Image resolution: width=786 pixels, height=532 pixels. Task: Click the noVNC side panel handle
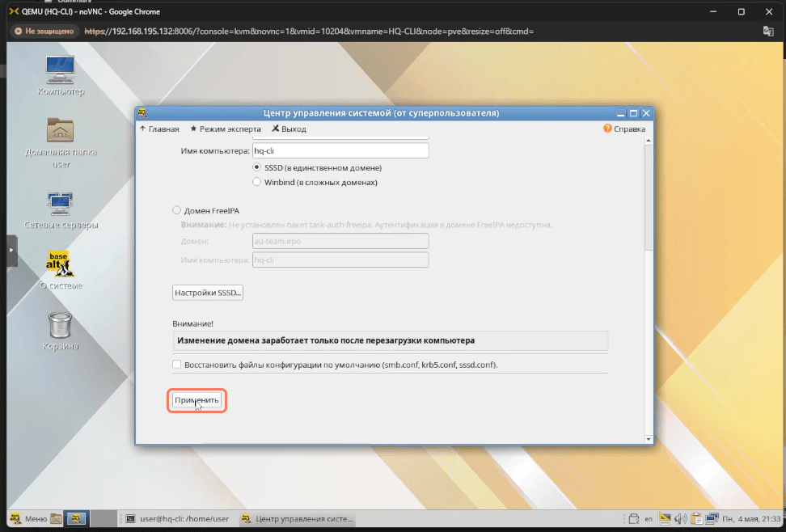click(x=11, y=250)
